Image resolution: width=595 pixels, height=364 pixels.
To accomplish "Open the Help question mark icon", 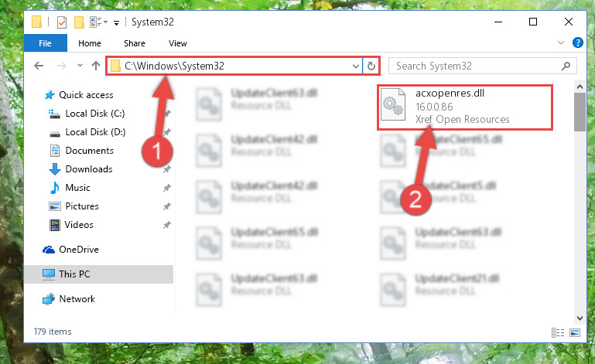I will 577,43.
